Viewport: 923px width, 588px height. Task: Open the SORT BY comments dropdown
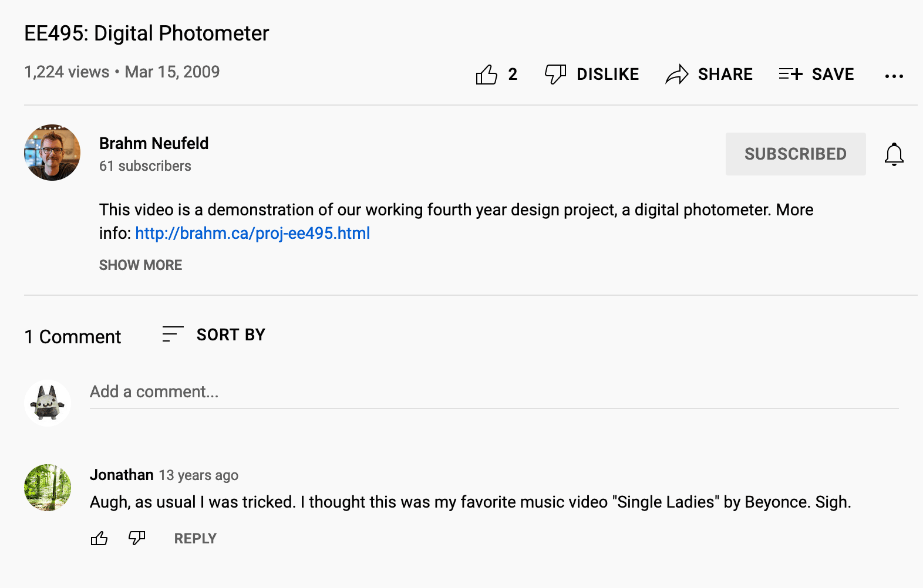(214, 334)
